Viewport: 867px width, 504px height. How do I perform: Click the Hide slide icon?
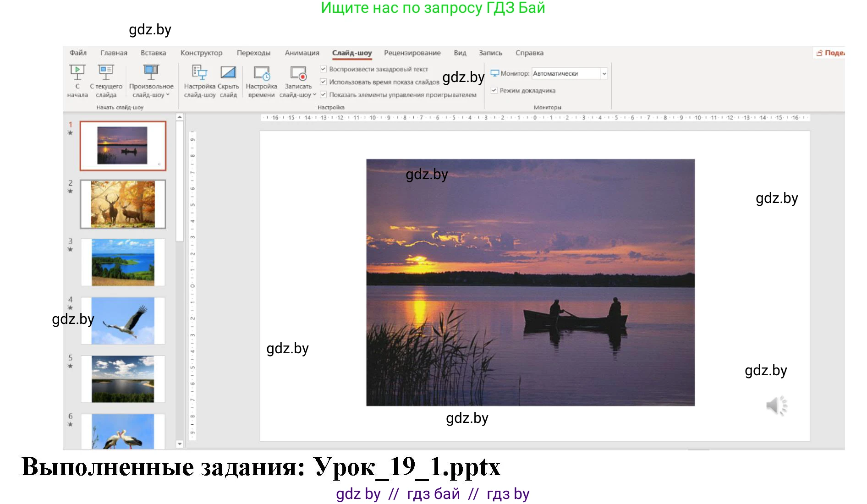point(228,73)
